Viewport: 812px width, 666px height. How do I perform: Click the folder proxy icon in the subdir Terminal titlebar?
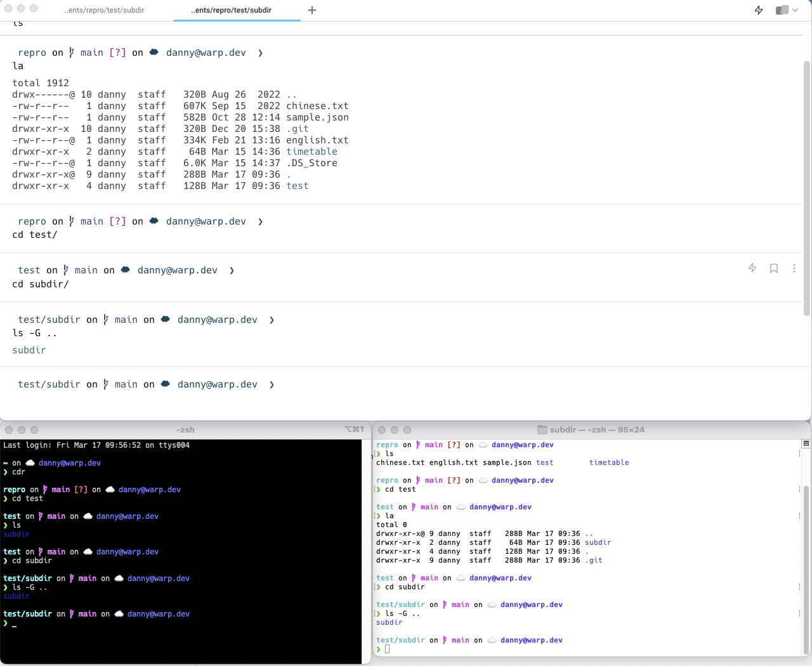(542, 429)
